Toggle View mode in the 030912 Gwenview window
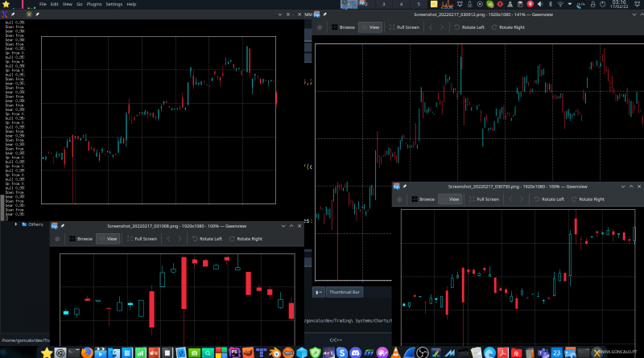This screenshot has height=358, width=644. pyautogui.click(x=369, y=27)
